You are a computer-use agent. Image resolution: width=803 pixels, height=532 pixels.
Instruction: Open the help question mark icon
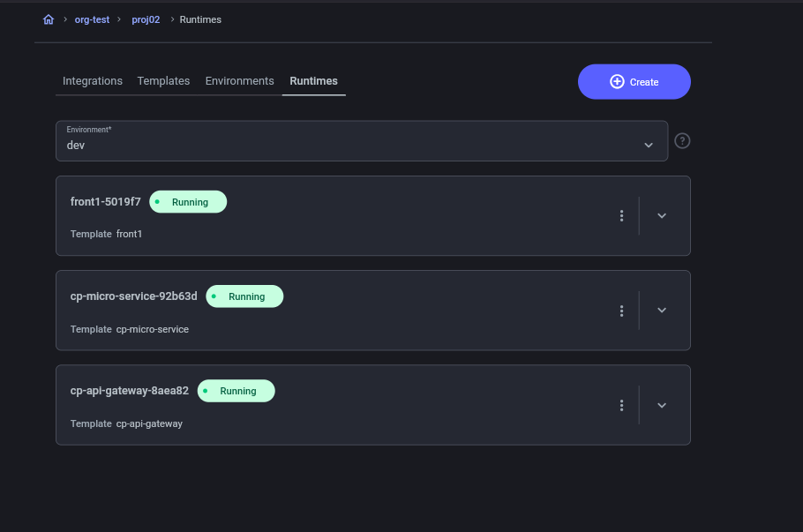[x=682, y=141]
